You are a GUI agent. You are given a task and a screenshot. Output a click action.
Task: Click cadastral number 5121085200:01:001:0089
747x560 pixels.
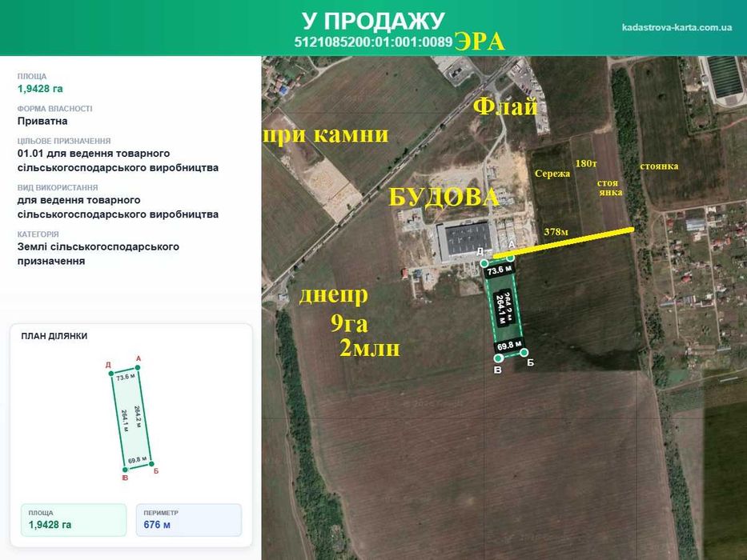(373, 42)
